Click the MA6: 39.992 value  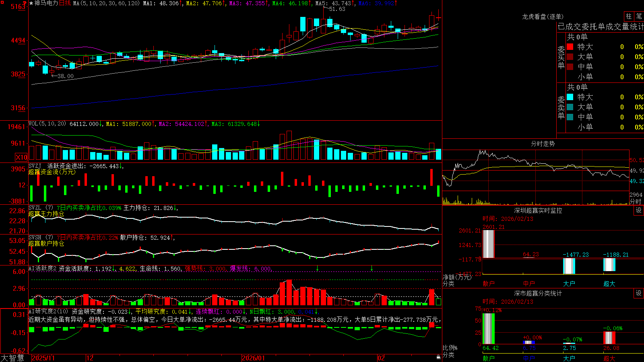pos(378,3)
